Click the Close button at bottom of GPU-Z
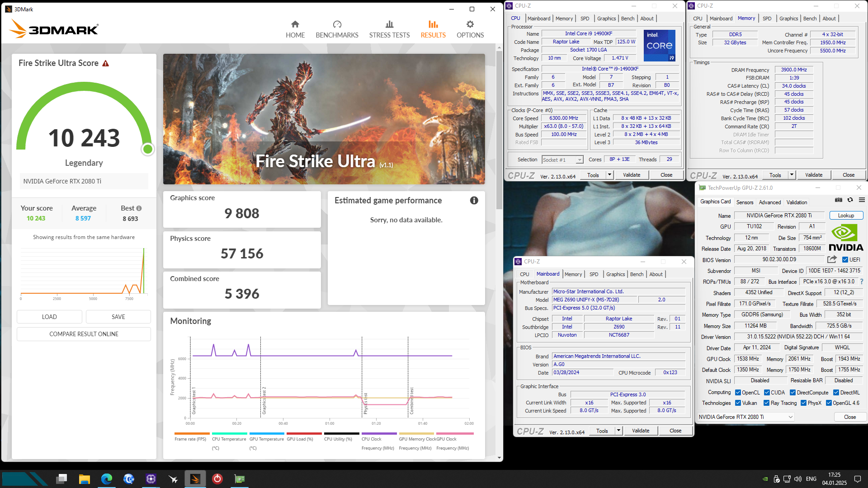Viewport: 868px width, 488px height. 850,417
